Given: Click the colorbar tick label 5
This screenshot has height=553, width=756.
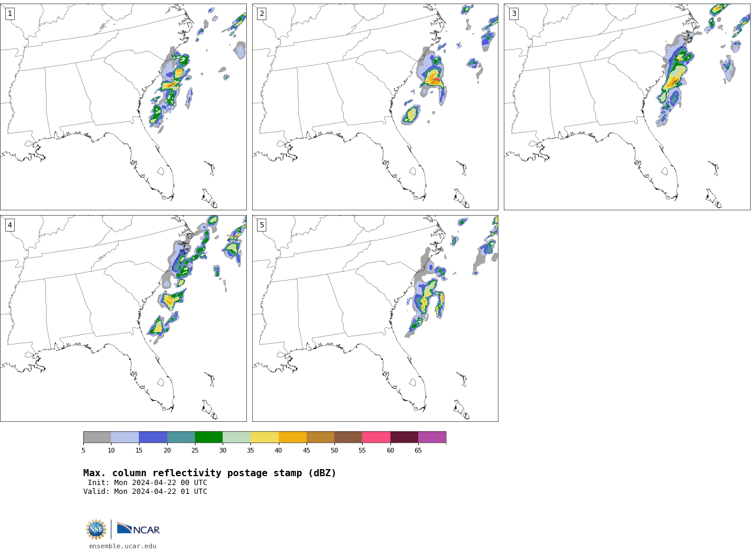Looking at the screenshot, I should 83,451.
